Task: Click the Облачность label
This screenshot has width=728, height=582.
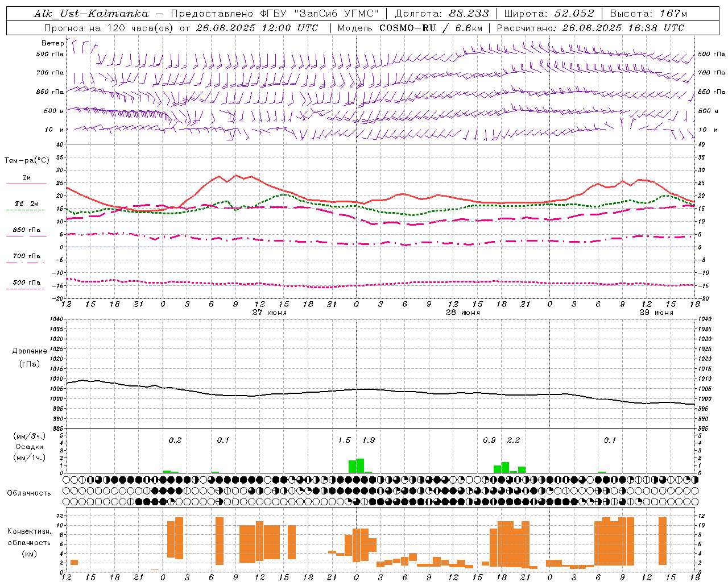Action: (x=29, y=493)
